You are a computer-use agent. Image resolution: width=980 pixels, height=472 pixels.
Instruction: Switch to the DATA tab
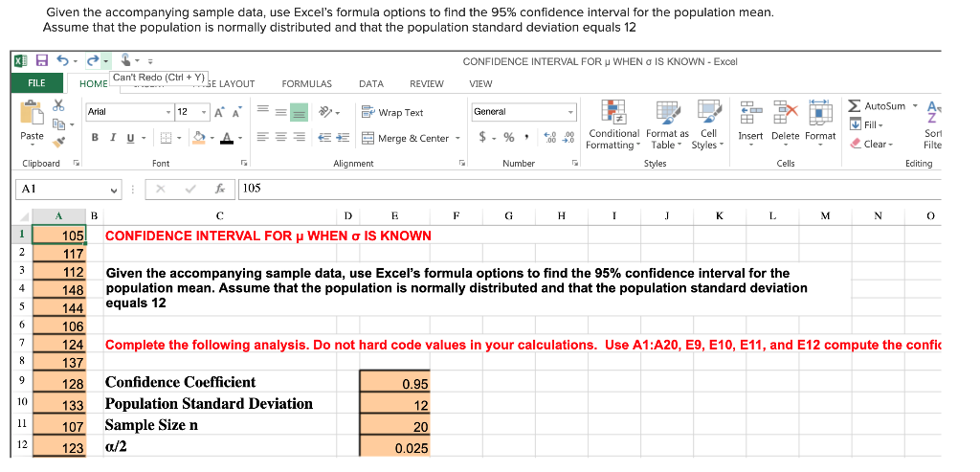pos(371,83)
